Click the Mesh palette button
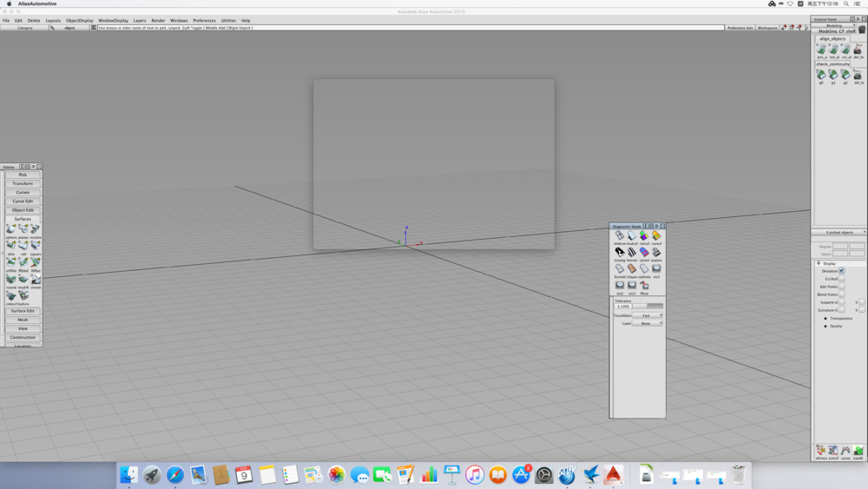868x489 pixels. coord(23,320)
